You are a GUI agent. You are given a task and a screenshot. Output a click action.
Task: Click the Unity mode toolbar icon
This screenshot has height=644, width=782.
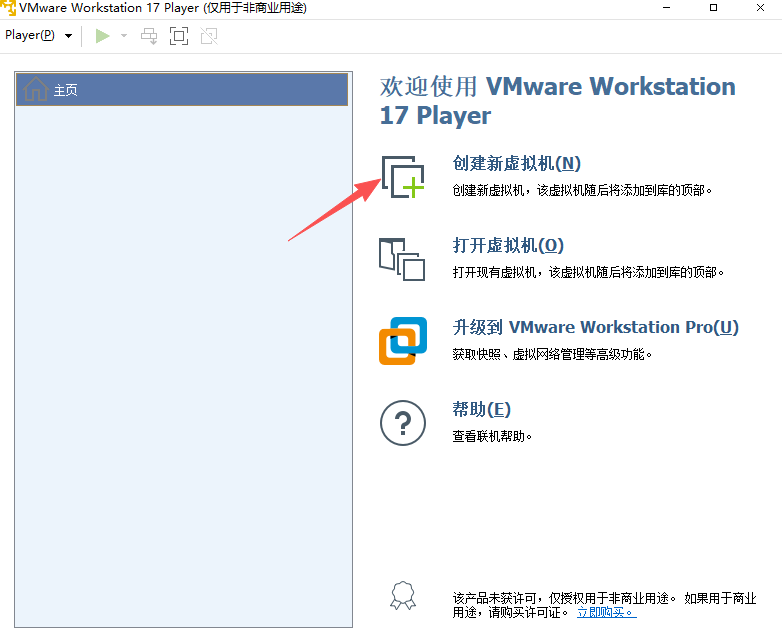tap(209, 36)
